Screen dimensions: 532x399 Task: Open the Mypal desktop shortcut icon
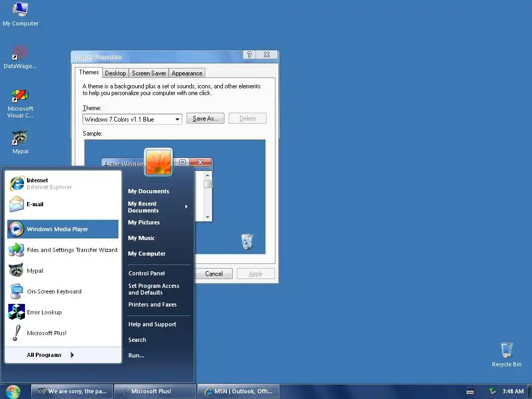[20, 142]
